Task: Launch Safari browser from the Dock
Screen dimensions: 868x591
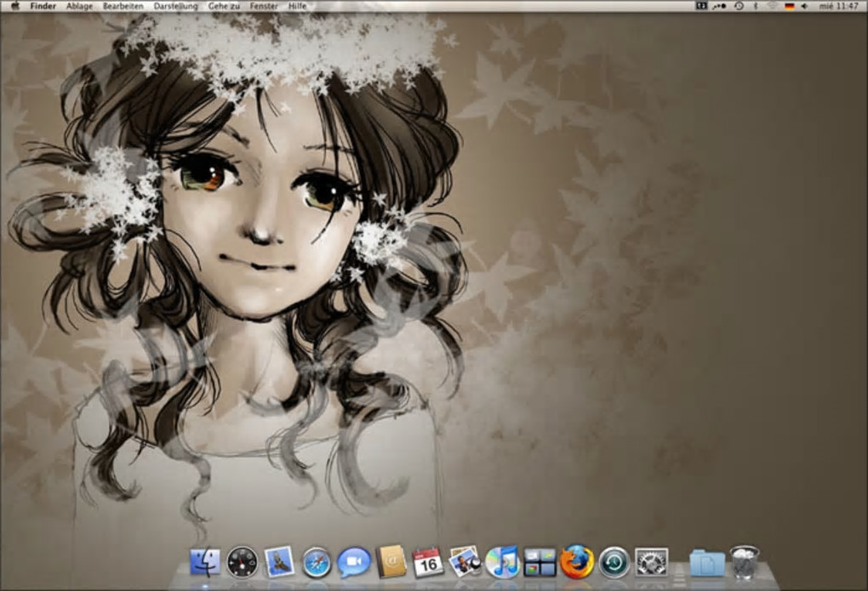Action: point(317,563)
